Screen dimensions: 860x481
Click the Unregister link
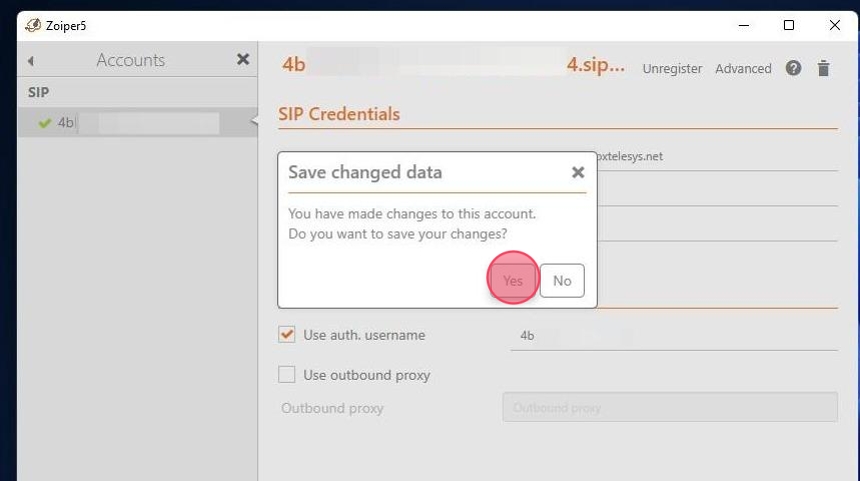click(x=672, y=69)
